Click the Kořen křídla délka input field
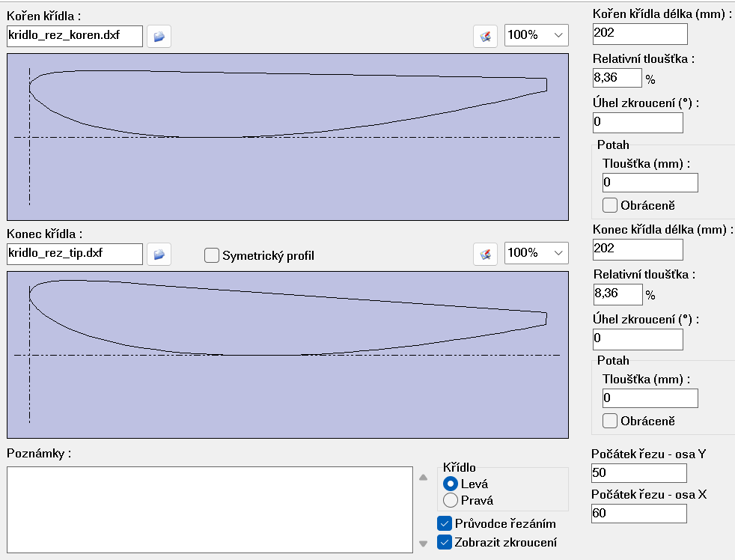This screenshot has height=560, width=735. click(639, 34)
